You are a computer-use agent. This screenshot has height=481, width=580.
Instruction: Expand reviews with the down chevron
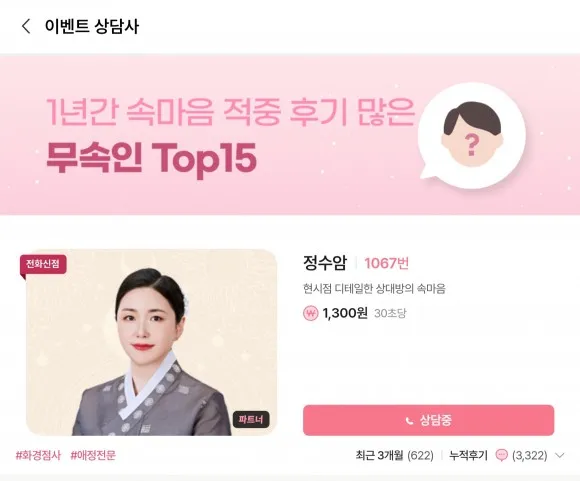click(560, 455)
